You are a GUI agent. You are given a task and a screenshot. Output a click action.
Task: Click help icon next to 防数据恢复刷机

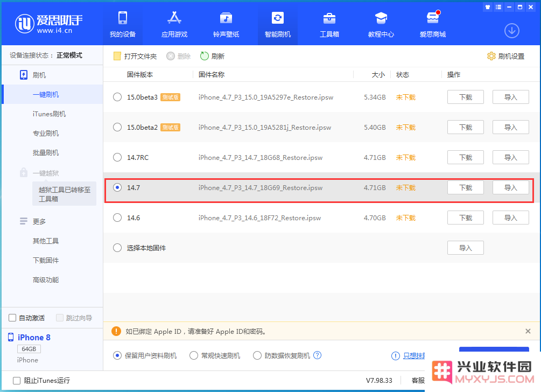[317, 355]
